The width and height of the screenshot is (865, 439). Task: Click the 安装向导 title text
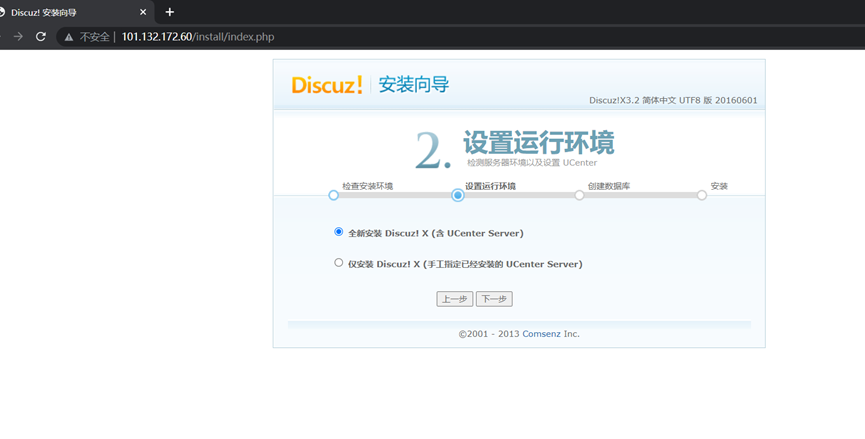[x=414, y=85]
